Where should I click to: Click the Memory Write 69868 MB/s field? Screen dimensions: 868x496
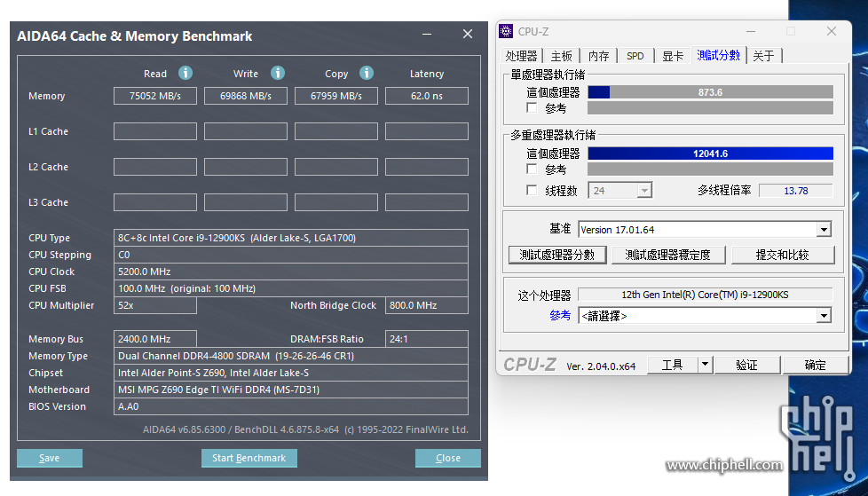tap(246, 96)
